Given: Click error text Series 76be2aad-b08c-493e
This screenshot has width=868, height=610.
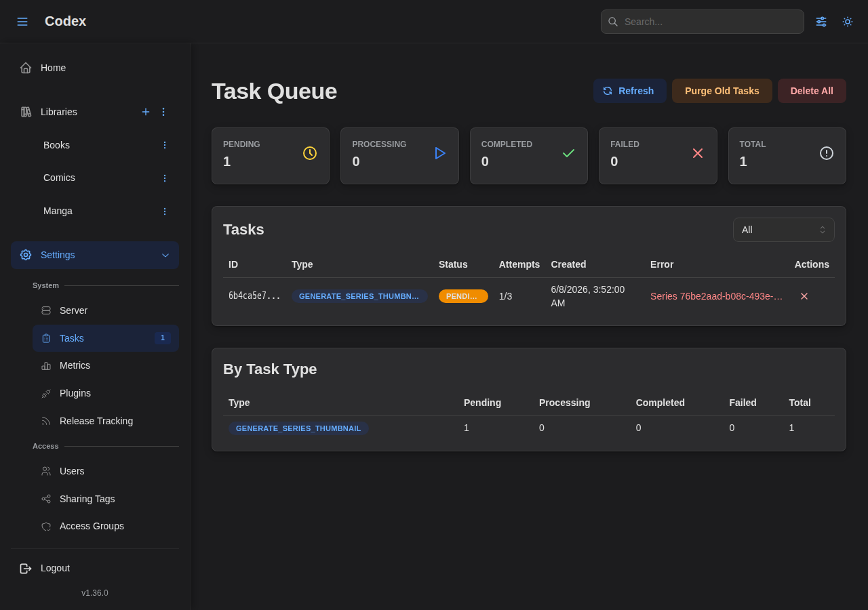Looking at the screenshot, I should [717, 296].
